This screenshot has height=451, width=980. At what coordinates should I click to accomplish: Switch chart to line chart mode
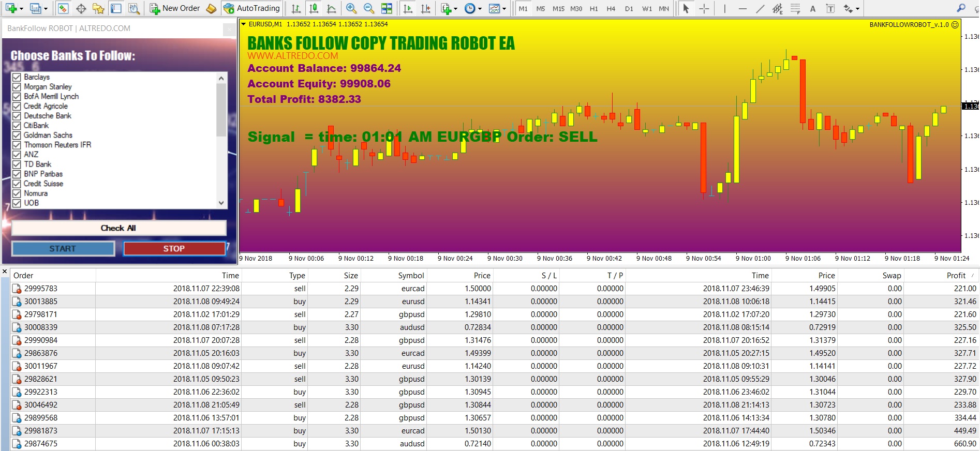pyautogui.click(x=332, y=8)
